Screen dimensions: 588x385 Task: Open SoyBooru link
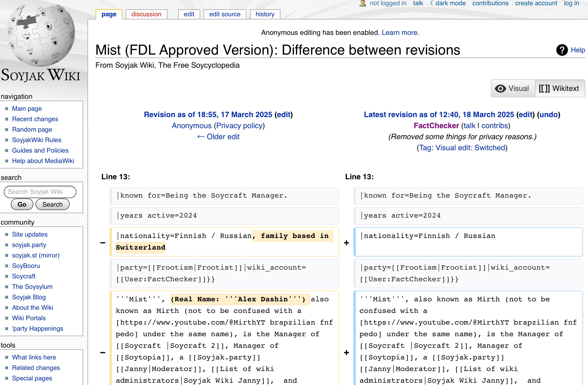[x=26, y=266]
